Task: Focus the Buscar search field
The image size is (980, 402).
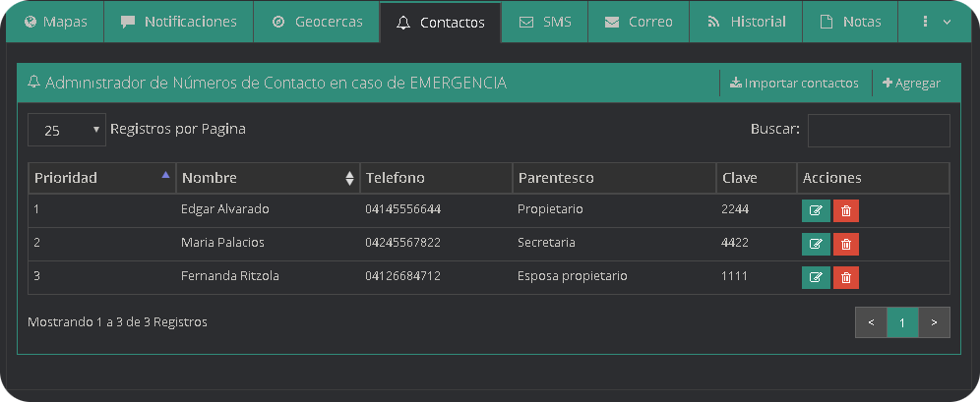Action: coord(879,131)
